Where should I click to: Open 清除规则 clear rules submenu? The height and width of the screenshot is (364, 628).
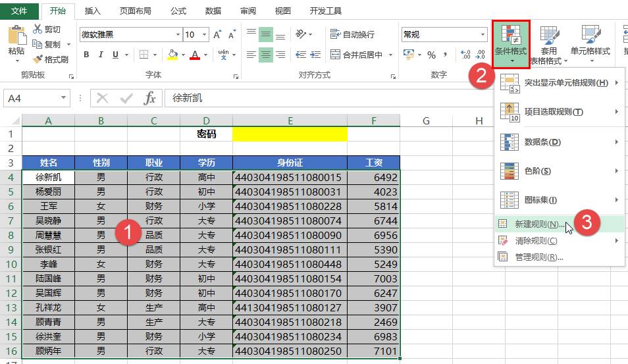click(560, 241)
